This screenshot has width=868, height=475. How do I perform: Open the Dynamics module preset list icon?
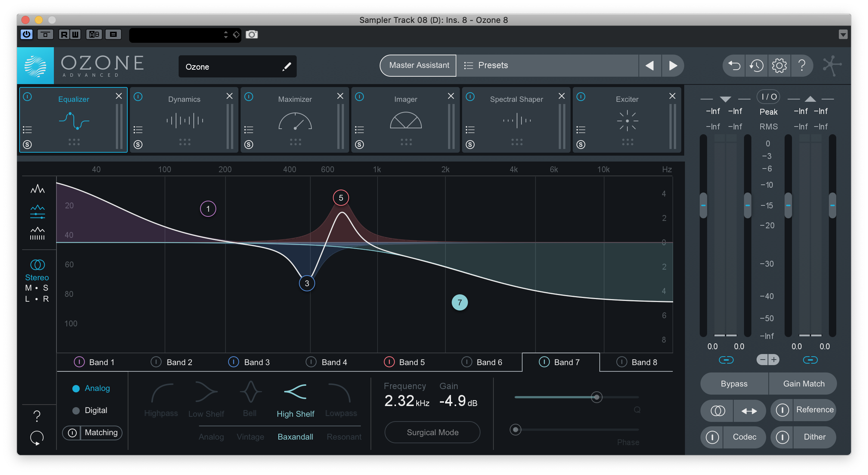[138, 130]
